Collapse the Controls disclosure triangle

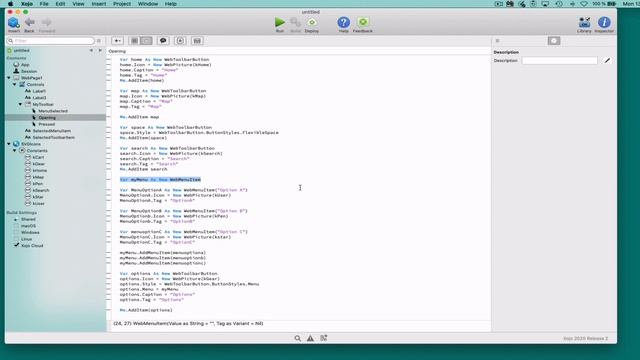15,84
